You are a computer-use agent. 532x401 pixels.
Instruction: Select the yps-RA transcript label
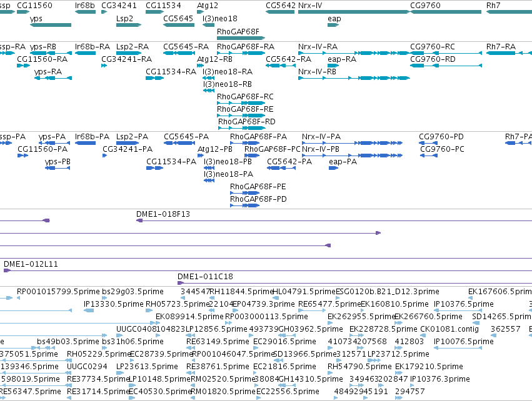coord(48,72)
